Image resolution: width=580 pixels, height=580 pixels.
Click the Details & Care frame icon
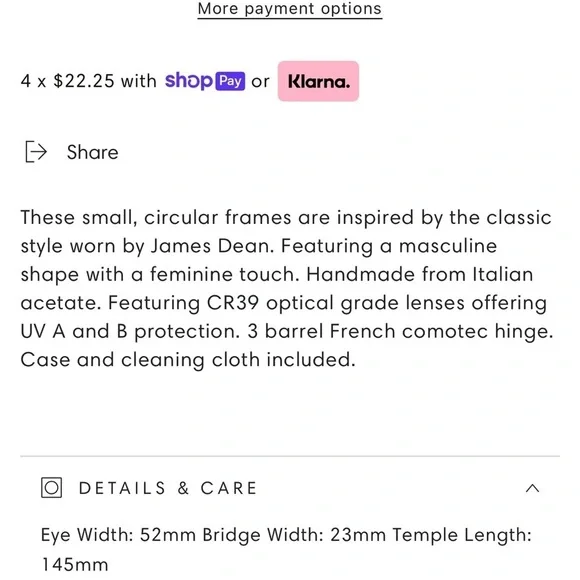tap(51, 488)
